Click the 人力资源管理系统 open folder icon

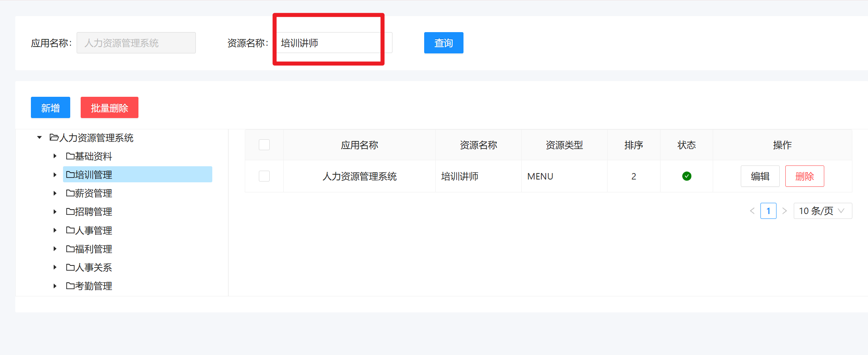pos(54,138)
